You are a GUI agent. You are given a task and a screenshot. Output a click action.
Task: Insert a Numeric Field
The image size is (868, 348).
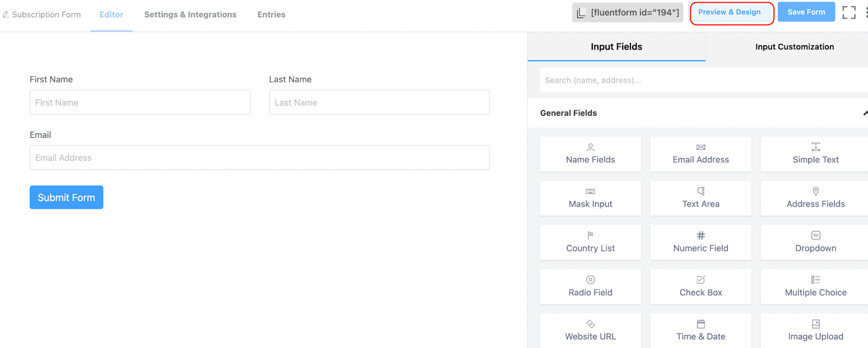click(x=700, y=243)
